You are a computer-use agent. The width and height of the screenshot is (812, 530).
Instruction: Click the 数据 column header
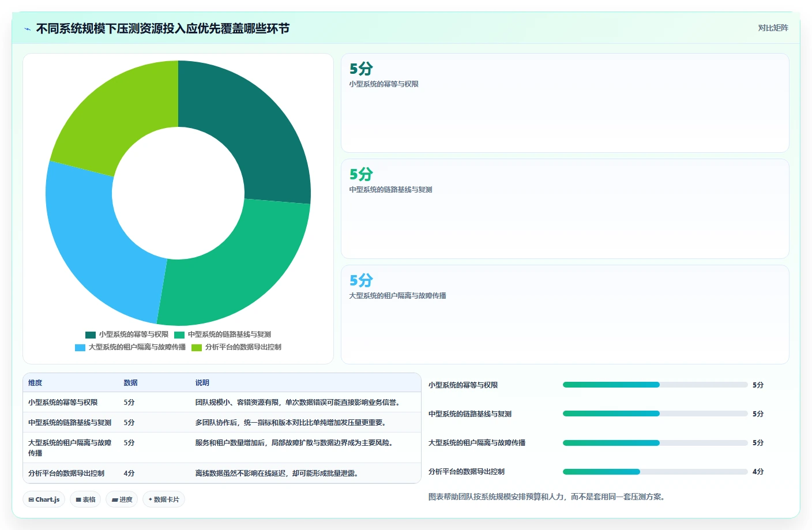(130, 383)
